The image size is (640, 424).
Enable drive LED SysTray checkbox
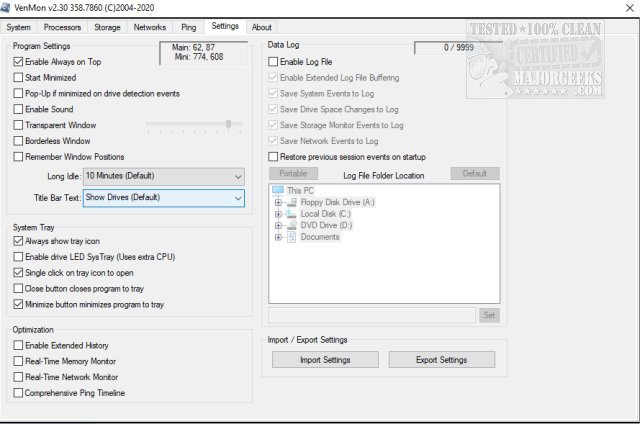[18, 257]
